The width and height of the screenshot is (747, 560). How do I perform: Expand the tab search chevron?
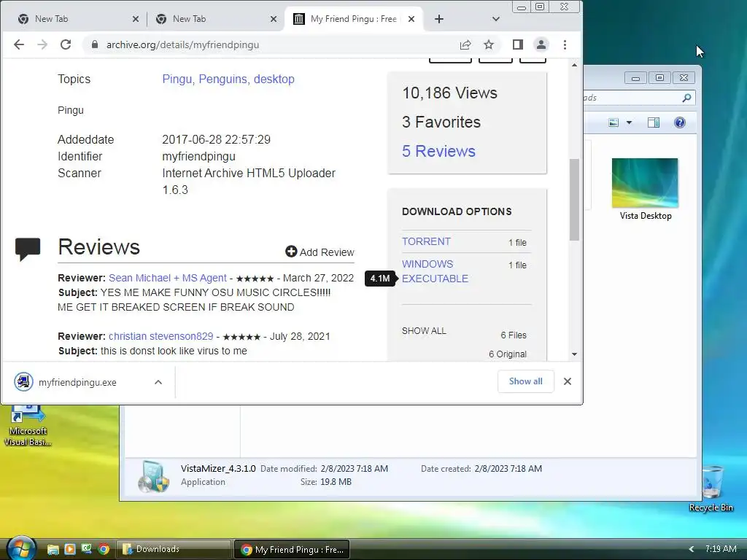click(x=496, y=19)
